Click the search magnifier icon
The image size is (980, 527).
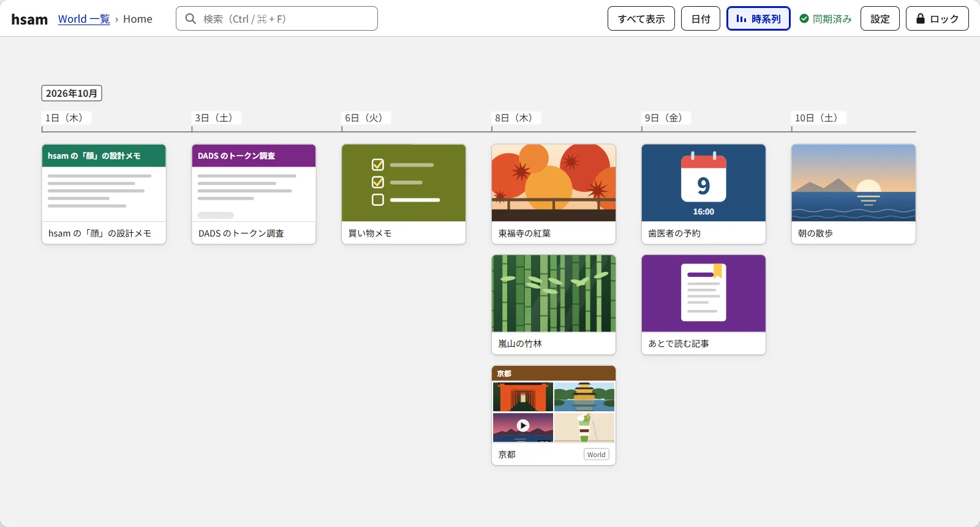pyautogui.click(x=190, y=19)
